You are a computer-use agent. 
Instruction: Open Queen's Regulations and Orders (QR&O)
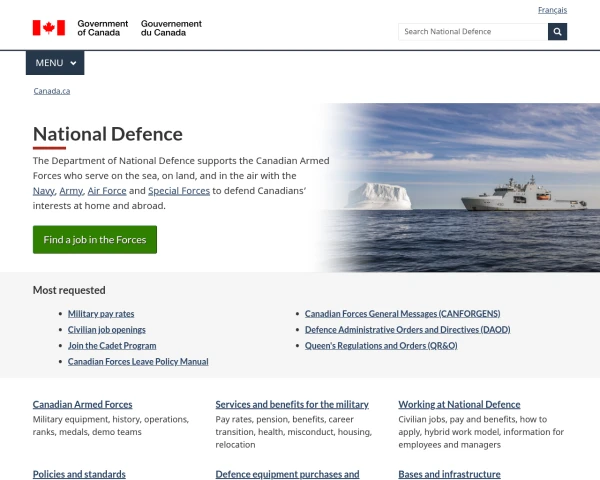(x=381, y=346)
